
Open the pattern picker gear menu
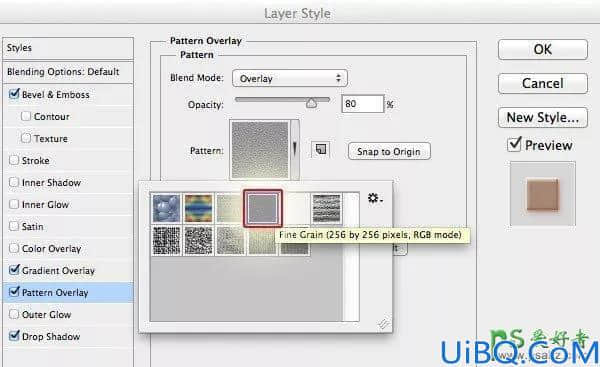(375, 199)
